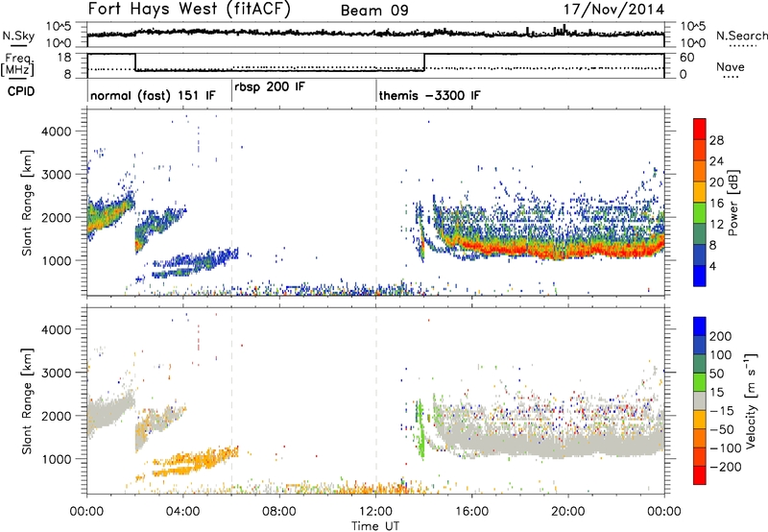Select the 'themis -3300 IF' label

click(x=429, y=95)
